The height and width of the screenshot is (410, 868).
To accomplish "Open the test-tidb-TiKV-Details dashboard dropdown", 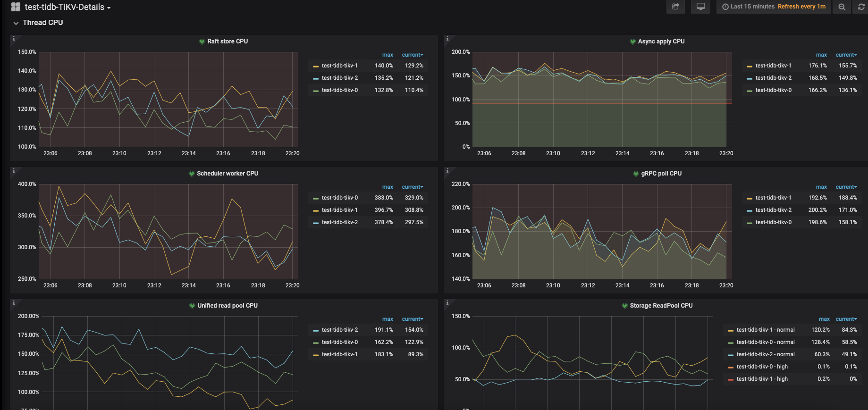I will pos(67,7).
